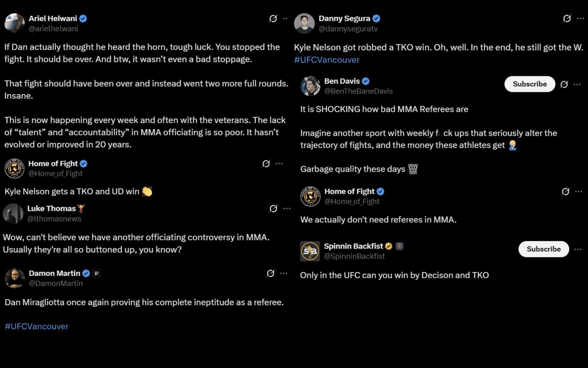Open more options on Ariel Helwani's tweet

pos(285,19)
